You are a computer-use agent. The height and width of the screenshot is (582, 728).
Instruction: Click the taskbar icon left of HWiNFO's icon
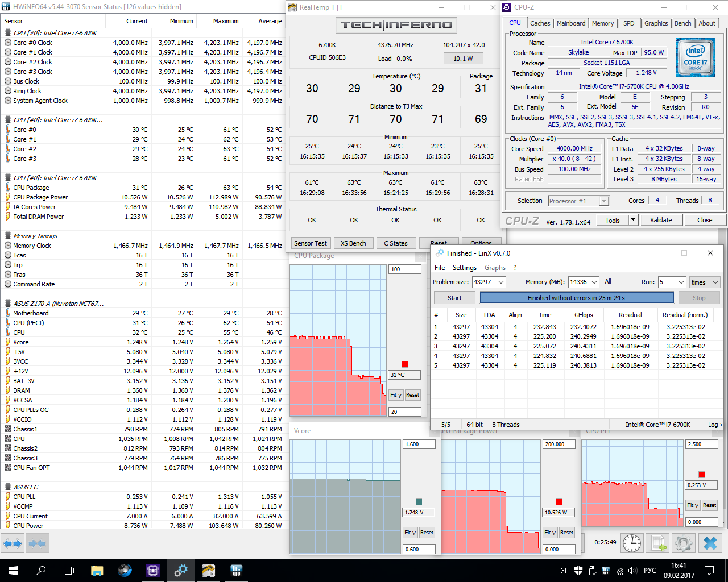pyautogui.click(x=209, y=571)
